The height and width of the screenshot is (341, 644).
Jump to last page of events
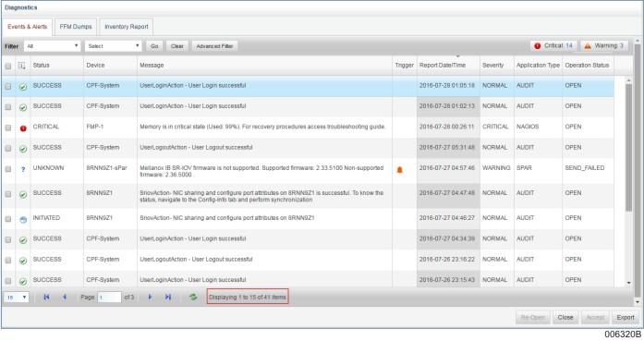(x=168, y=297)
